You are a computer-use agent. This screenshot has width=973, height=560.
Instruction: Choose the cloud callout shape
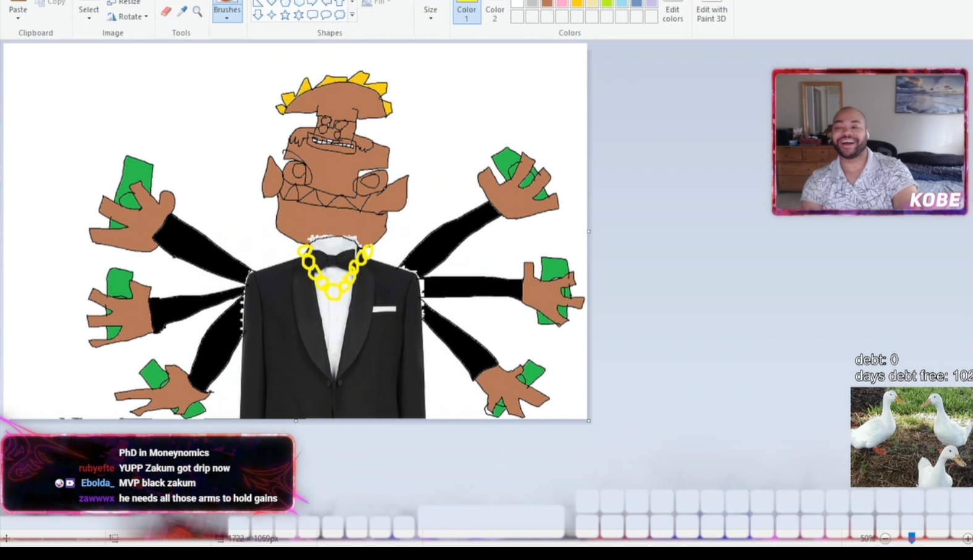[x=339, y=15]
